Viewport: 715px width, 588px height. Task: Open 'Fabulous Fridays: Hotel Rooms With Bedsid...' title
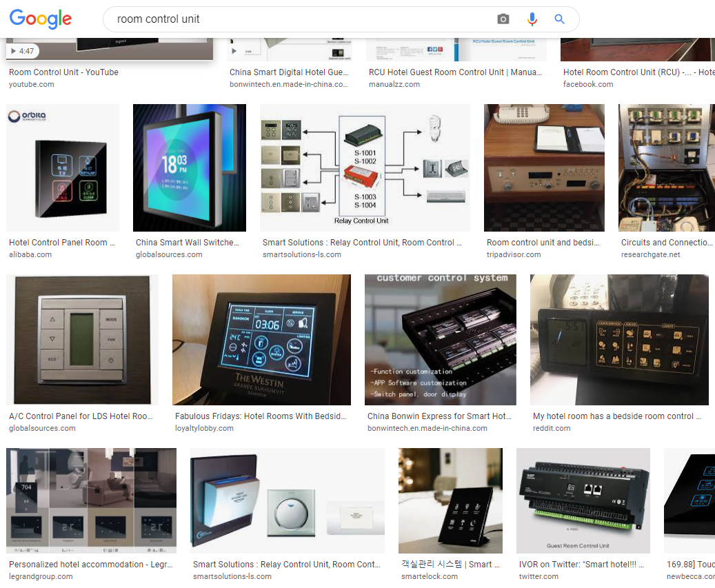coord(261,416)
